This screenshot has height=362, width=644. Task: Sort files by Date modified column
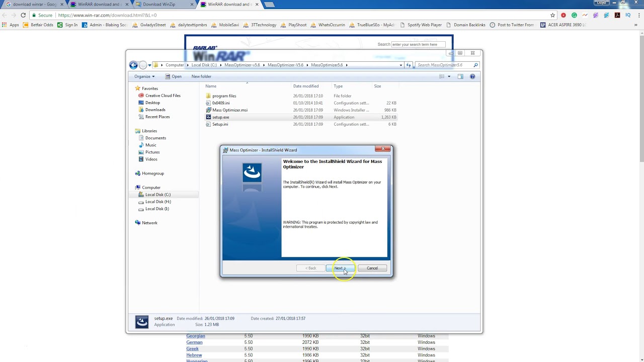[x=306, y=86]
